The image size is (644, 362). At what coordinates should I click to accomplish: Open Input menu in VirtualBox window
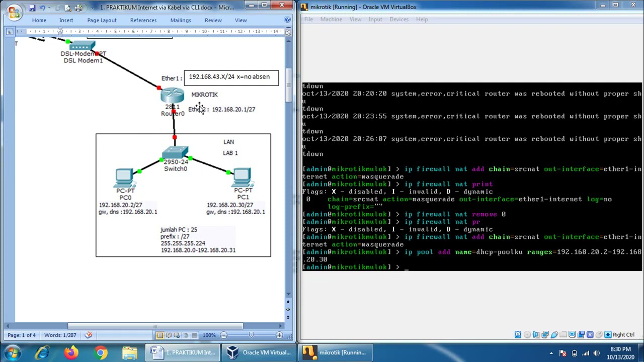click(x=375, y=19)
